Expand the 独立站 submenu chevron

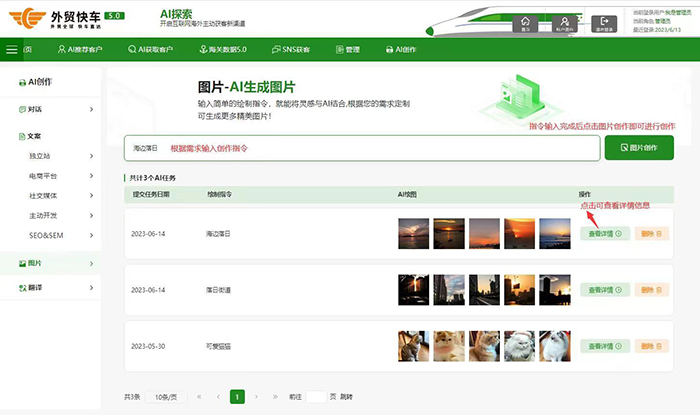tap(91, 156)
